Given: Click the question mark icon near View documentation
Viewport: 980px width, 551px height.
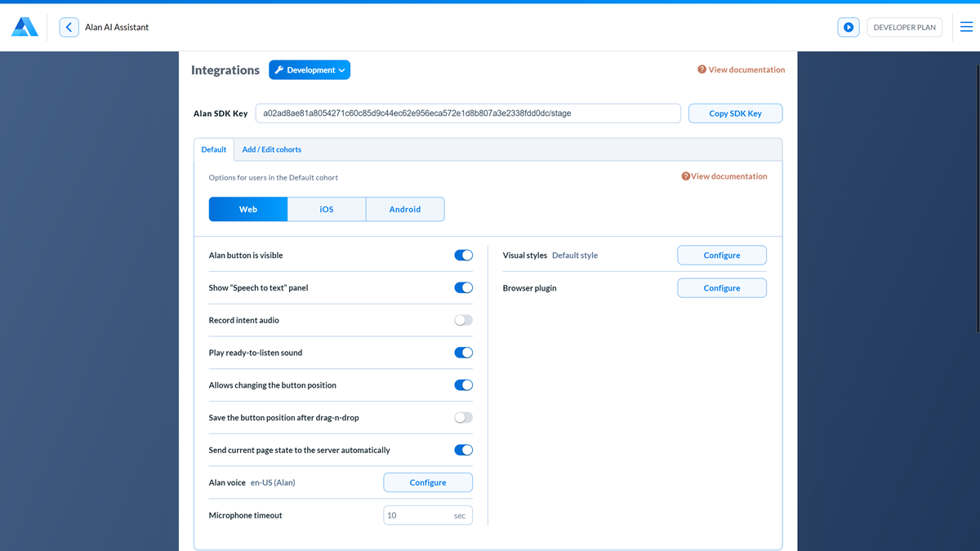Looking at the screenshot, I should (701, 69).
